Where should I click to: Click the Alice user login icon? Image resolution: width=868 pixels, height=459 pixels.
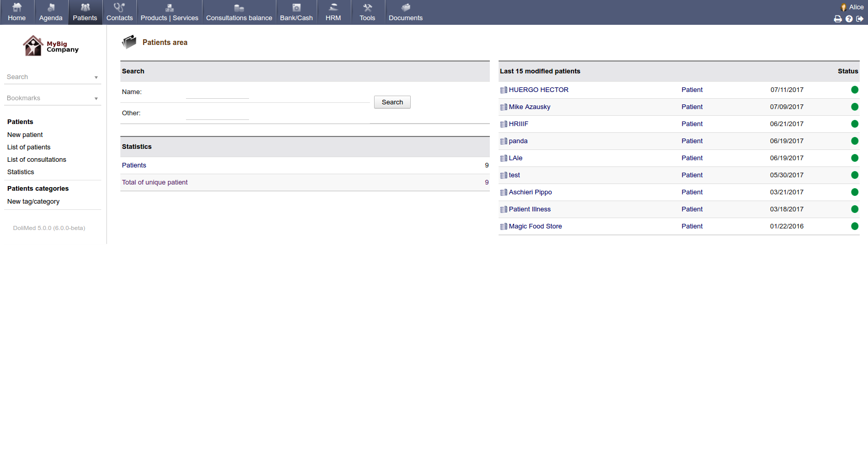pos(844,7)
